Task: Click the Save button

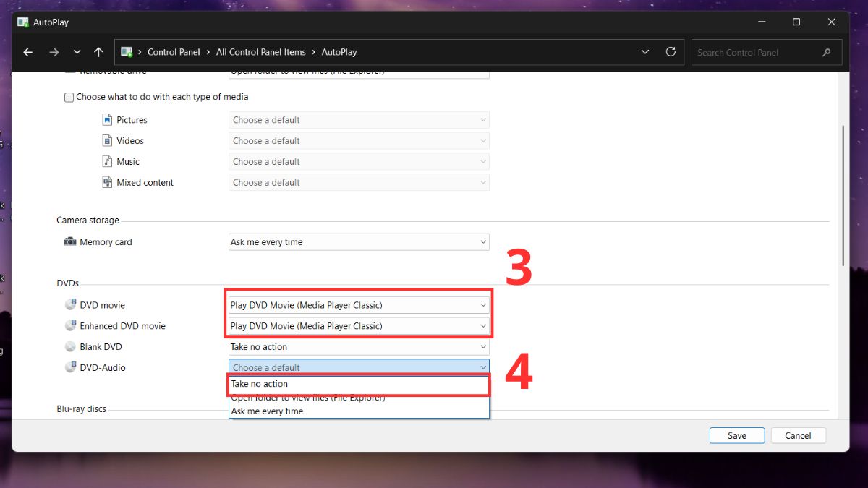Action: click(x=737, y=435)
